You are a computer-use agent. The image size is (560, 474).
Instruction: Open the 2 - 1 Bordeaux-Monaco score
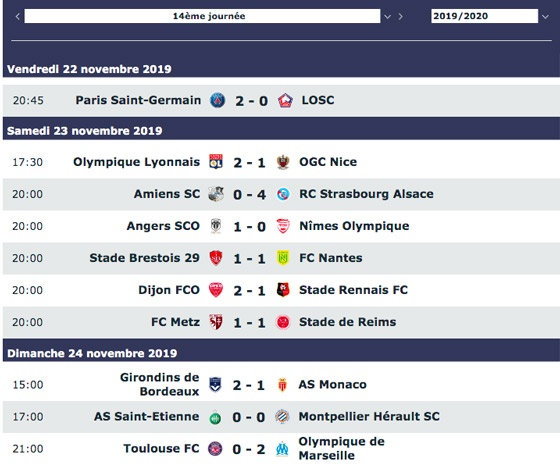point(249,385)
